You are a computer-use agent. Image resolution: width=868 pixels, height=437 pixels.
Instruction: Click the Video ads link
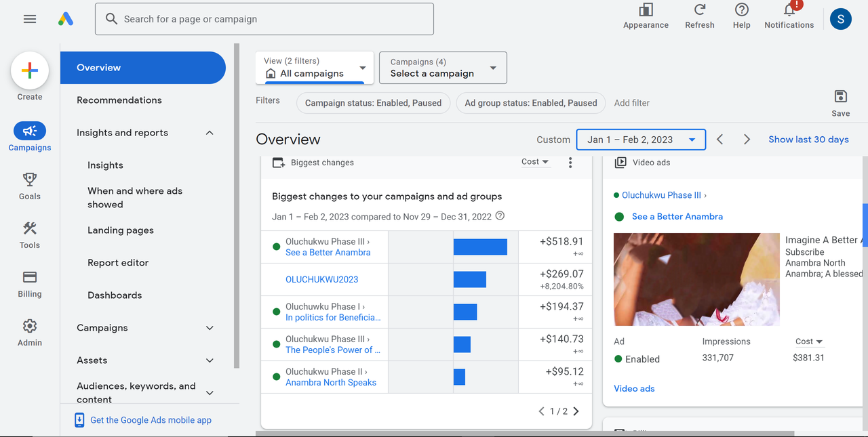(634, 389)
